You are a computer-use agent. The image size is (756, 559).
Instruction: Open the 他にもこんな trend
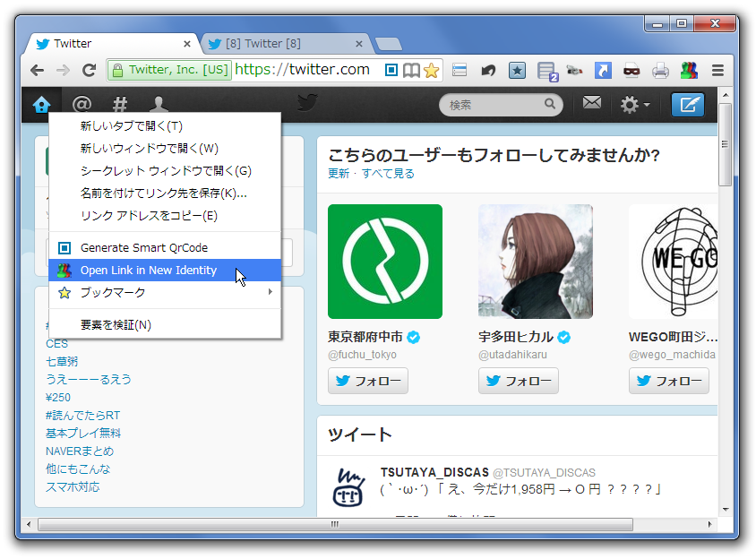coord(78,469)
